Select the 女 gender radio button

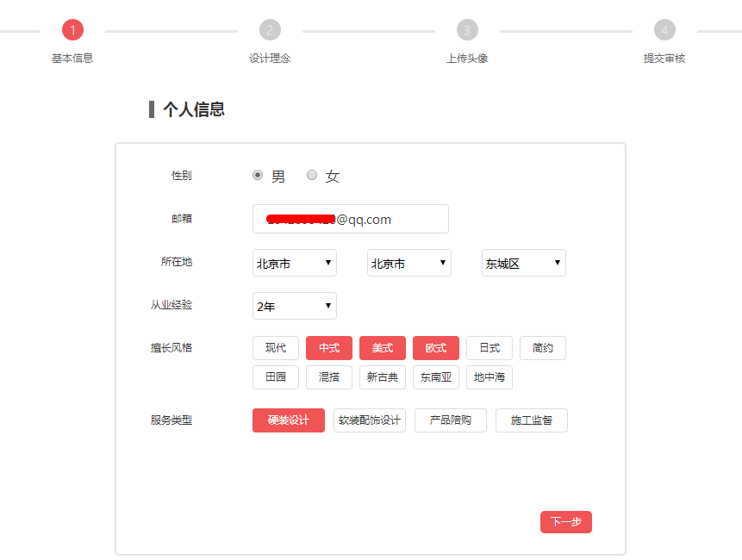(x=312, y=175)
